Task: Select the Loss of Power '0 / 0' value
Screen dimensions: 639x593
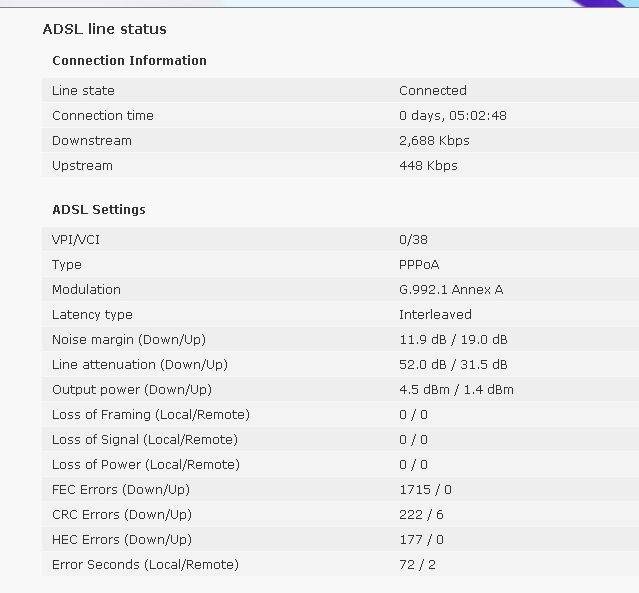Action: (x=413, y=465)
